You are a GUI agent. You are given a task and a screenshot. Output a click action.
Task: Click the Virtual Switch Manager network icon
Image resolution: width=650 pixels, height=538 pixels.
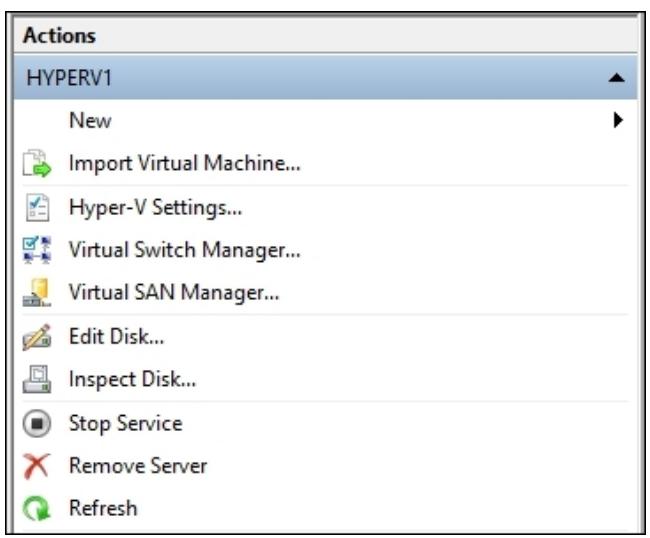[37, 250]
